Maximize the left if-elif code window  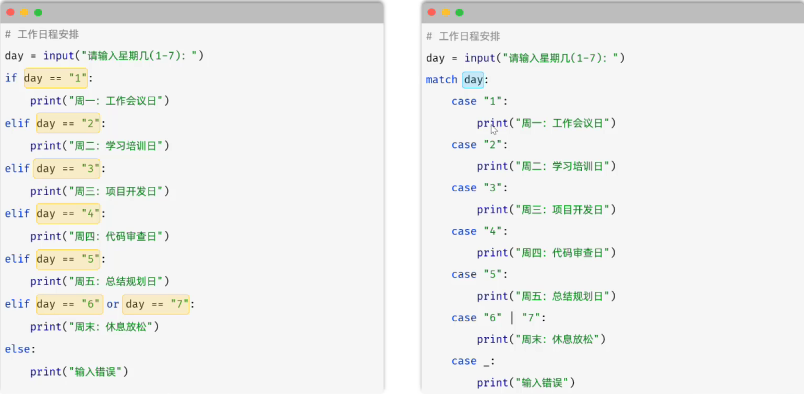(x=38, y=12)
